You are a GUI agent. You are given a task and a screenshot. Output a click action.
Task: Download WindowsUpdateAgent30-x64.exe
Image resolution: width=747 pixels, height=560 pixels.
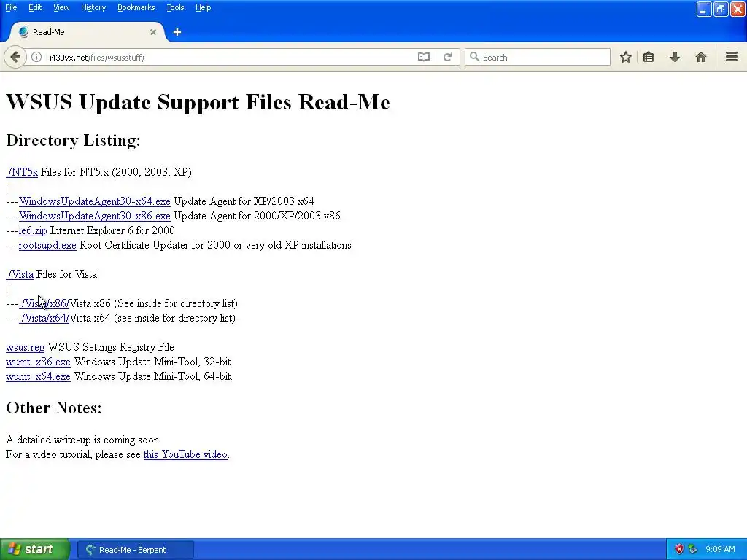[x=95, y=201]
